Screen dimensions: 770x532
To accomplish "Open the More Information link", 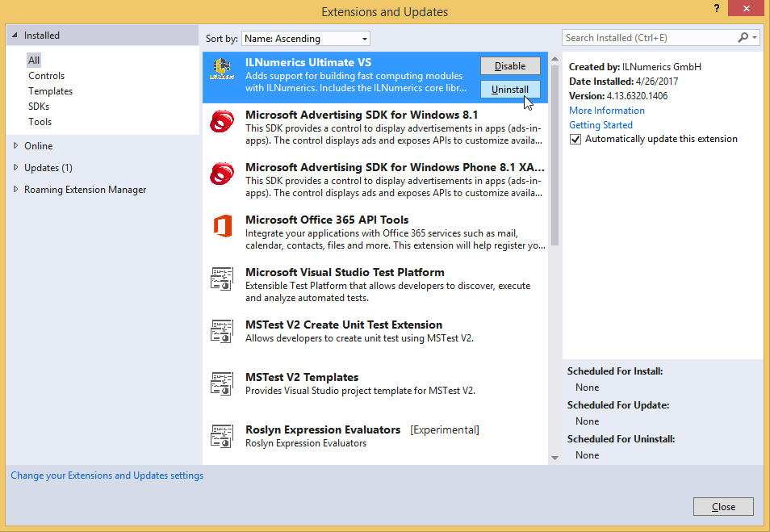I will point(606,111).
